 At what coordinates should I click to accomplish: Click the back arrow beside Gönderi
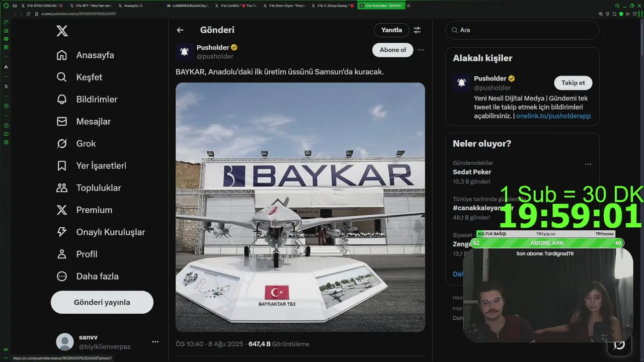click(180, 30)
